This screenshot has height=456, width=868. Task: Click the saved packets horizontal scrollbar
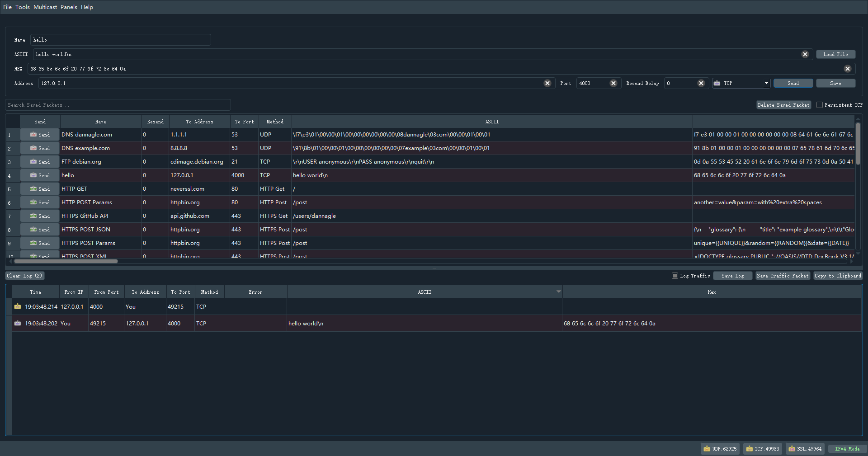(66, 261)
